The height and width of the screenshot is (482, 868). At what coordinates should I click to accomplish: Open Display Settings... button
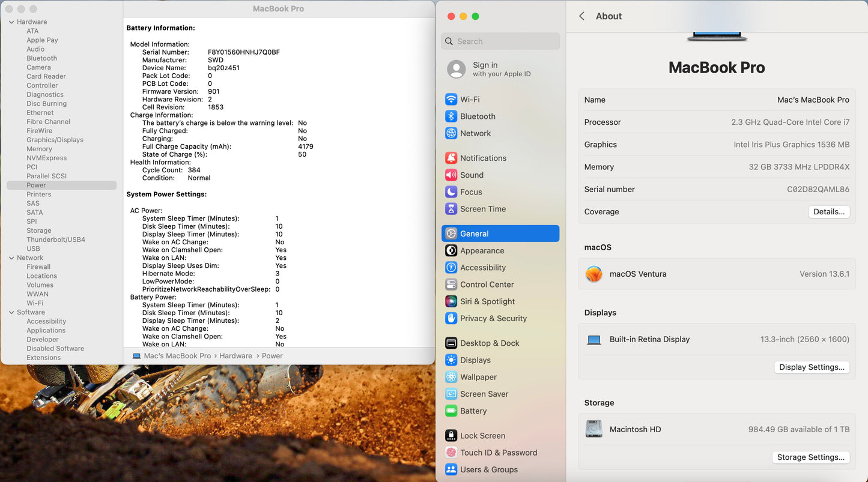(x=812, y=367)
